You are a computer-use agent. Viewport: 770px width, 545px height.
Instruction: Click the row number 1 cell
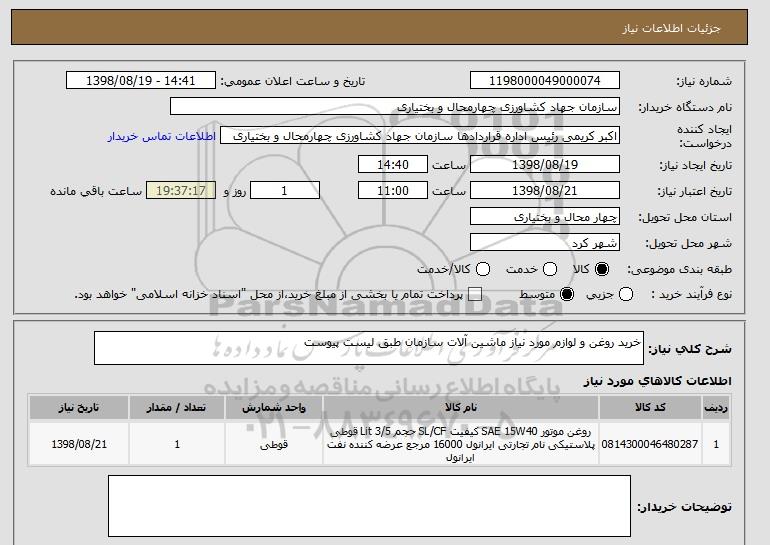pos(716,444)
